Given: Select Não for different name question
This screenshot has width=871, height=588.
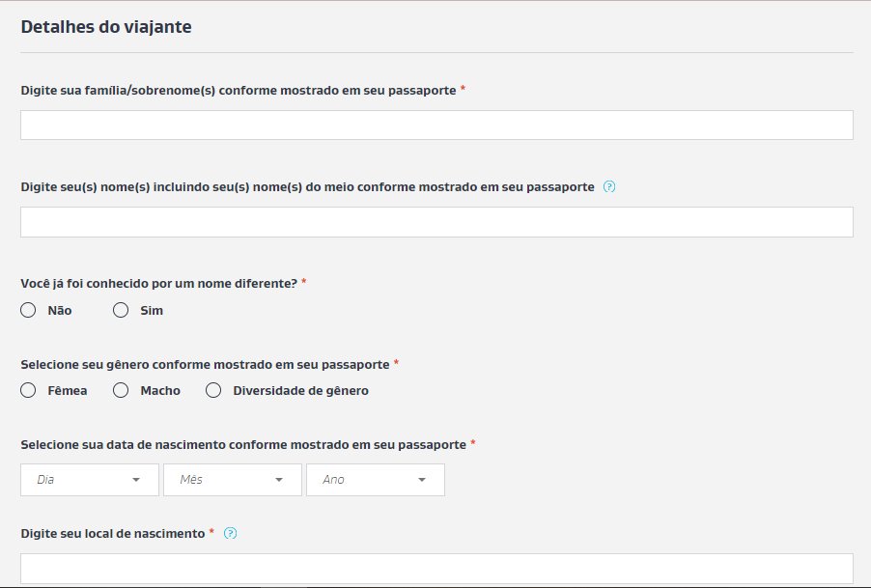Looking at the screenshot, I should (28, 310).
